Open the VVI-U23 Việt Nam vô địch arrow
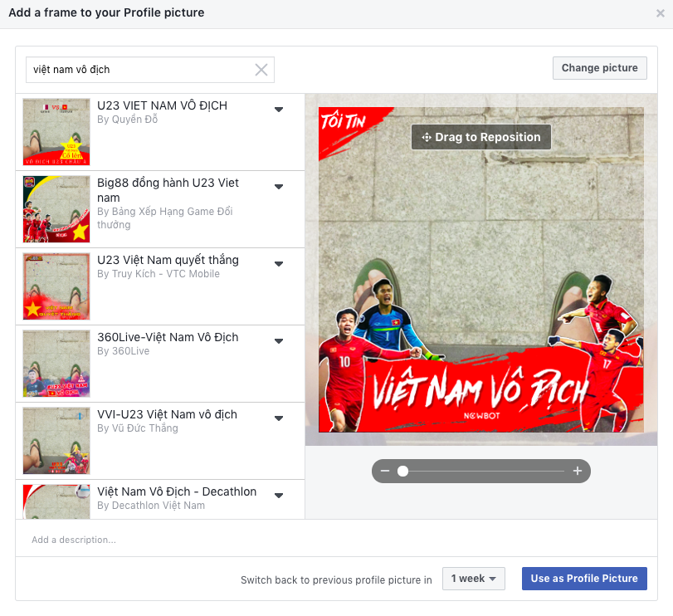The height and width of the screenshot is (616, 673). [x=279, y=418]
